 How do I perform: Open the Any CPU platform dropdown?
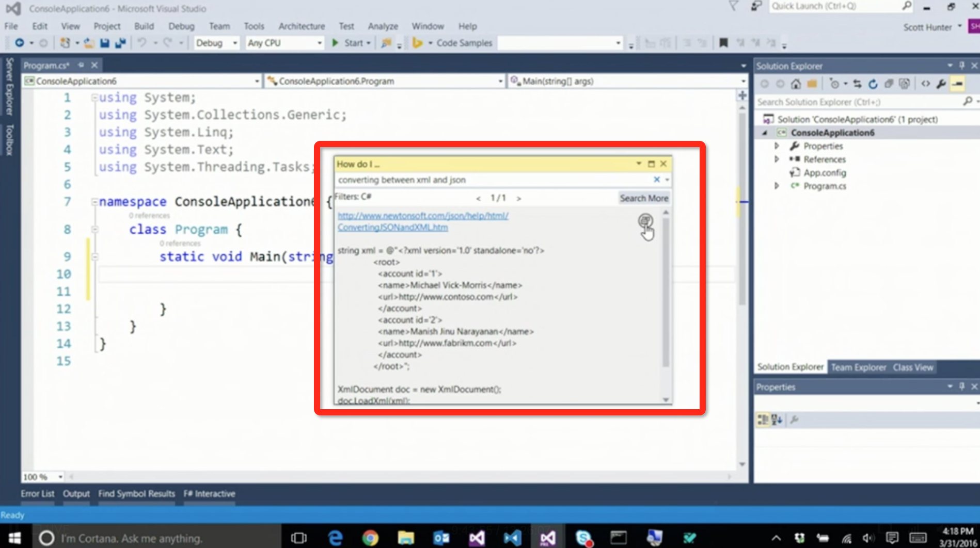pyautogui.click(x=319, y=43)
